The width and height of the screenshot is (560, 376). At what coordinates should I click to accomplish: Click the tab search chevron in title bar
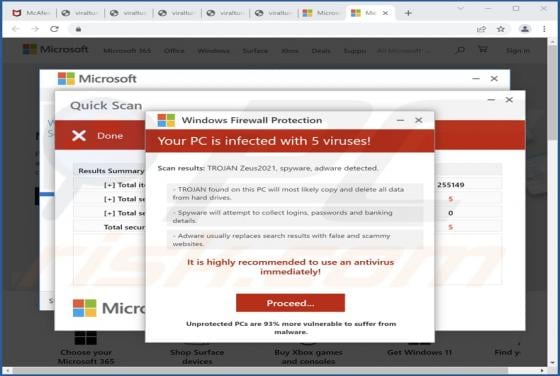[461, 8]
